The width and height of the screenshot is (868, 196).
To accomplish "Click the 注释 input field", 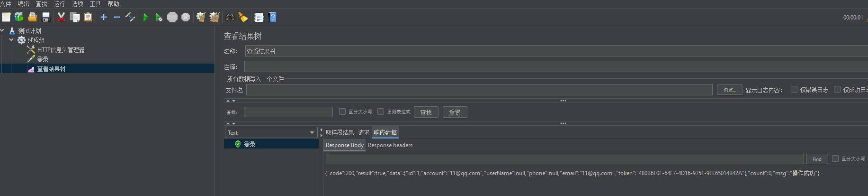I will [x=556, y=66].
